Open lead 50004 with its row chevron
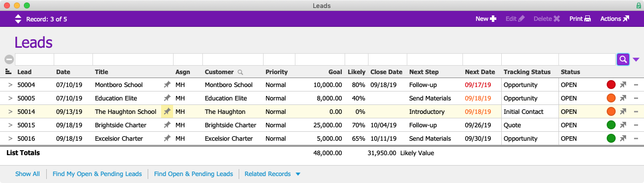644x183 pixels. pyautogui.click(x=10, y=85)
